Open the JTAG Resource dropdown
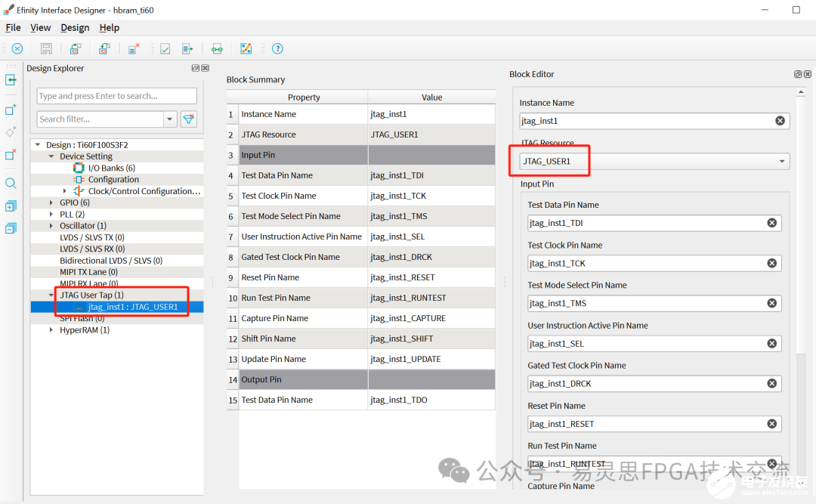The width and height of the screenshot is (816, 504). click(781, 161)
